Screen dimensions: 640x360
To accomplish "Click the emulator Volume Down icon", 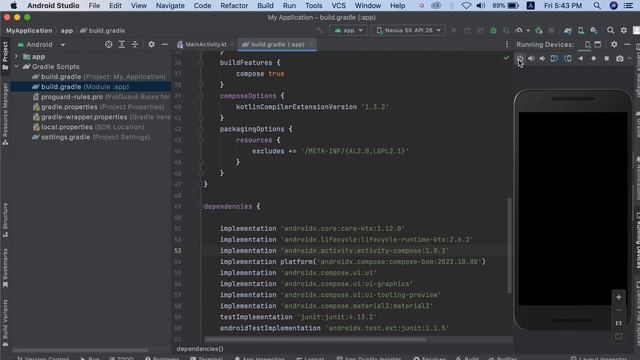I will (542, 58).
